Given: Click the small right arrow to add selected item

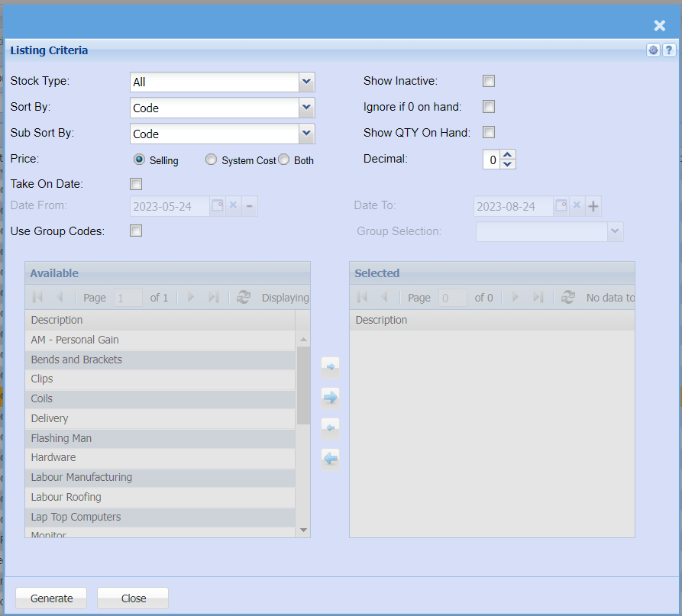Looking at the screenshot, I should (x=331, y=367).
